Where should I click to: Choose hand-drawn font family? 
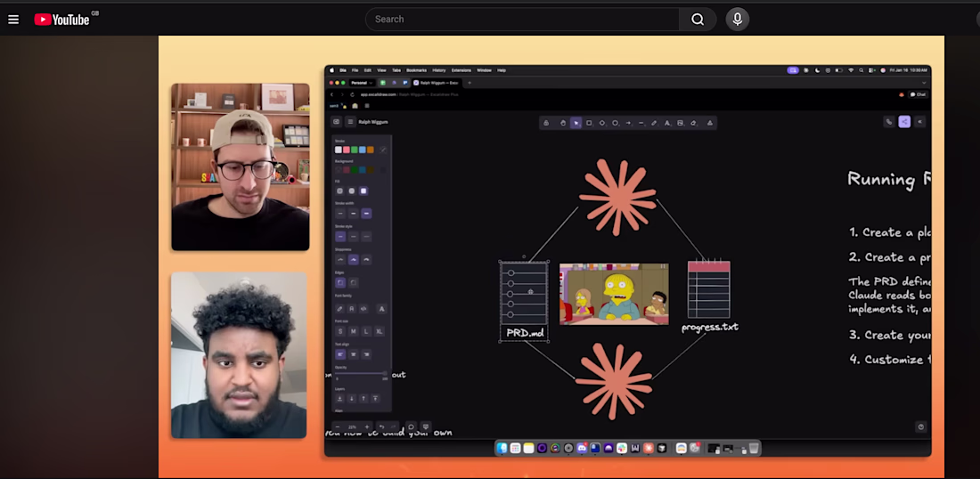click(340, 309)
